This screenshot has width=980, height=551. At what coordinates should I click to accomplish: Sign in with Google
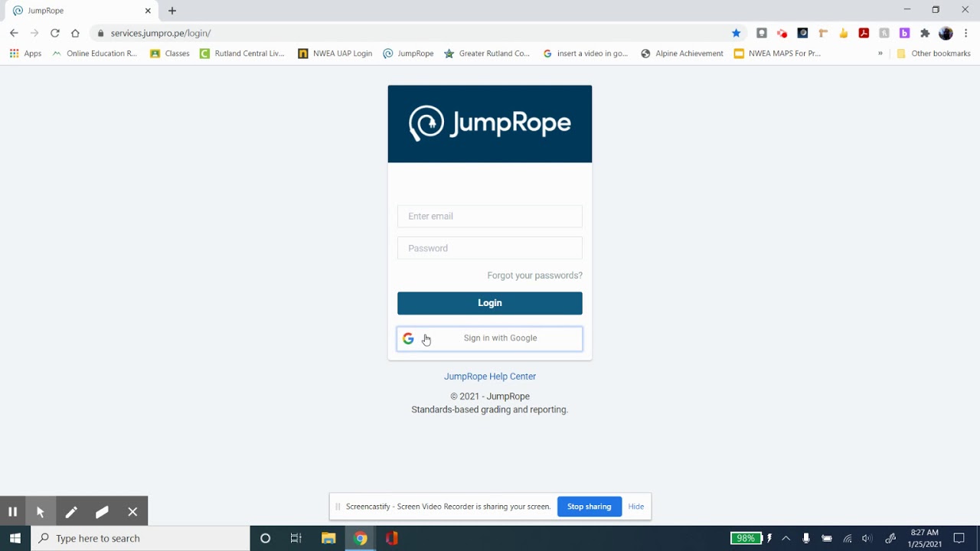[489, 338]
